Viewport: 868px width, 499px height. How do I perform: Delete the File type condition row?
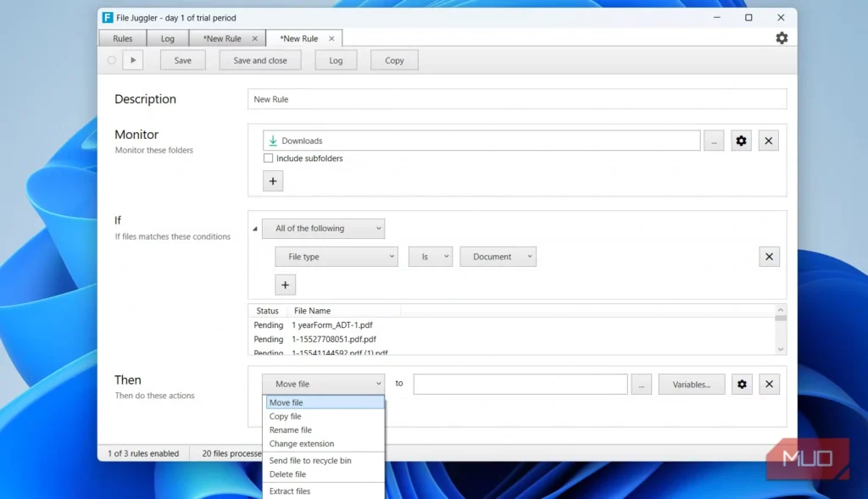point(769,257)
